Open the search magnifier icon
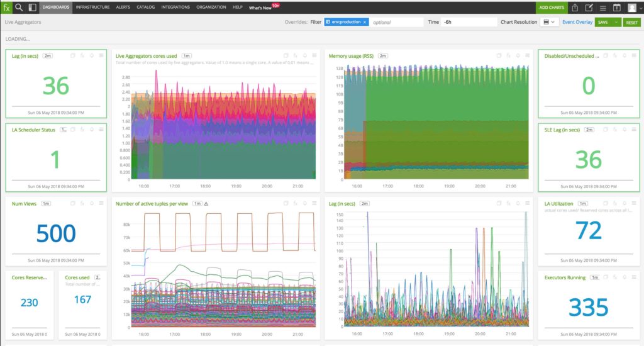 [x=19, y=8]
